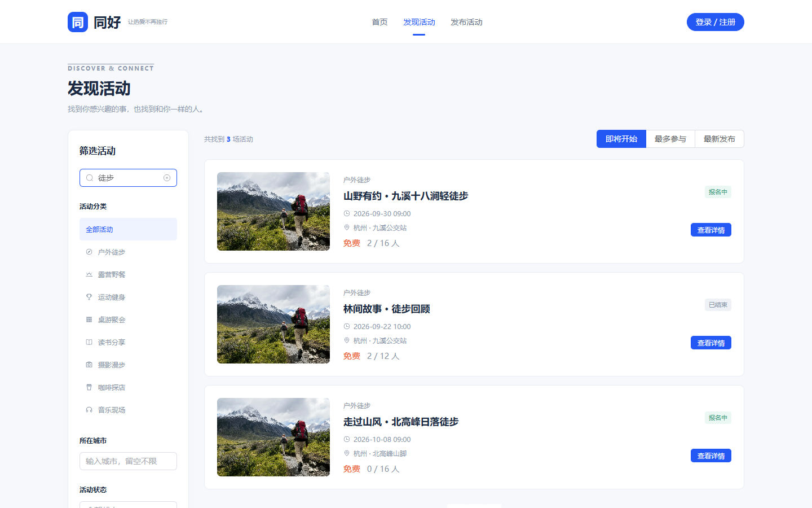The width and height of the screenshot is (812, 508).
Task: Open the 发布活动 nav tab
Action: point(466,22)
